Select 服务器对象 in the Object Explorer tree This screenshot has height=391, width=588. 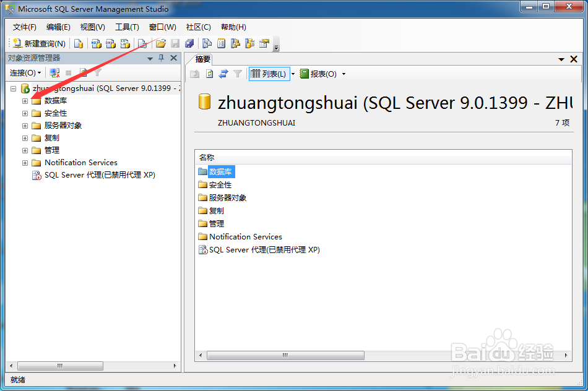(x=63, y=126)
